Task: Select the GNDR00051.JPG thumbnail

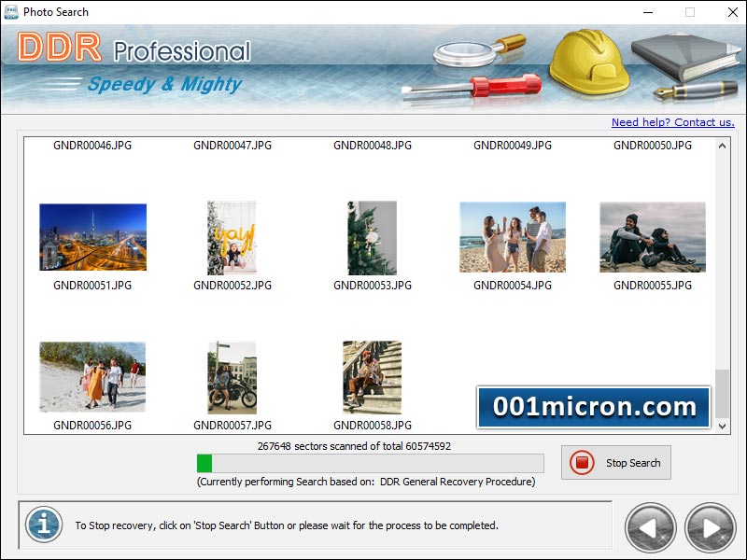Action: pos(91,238)
